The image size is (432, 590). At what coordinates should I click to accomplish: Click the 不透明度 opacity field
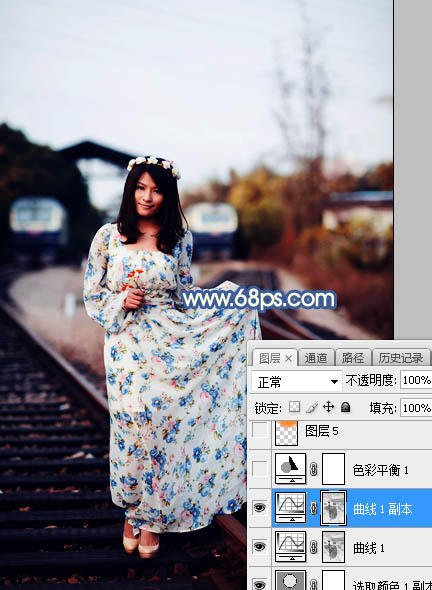pyautogui.click(x=416, y=380)
